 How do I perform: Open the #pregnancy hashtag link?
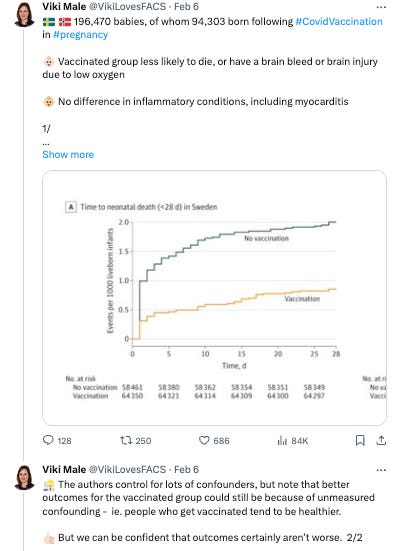[80, 35]
